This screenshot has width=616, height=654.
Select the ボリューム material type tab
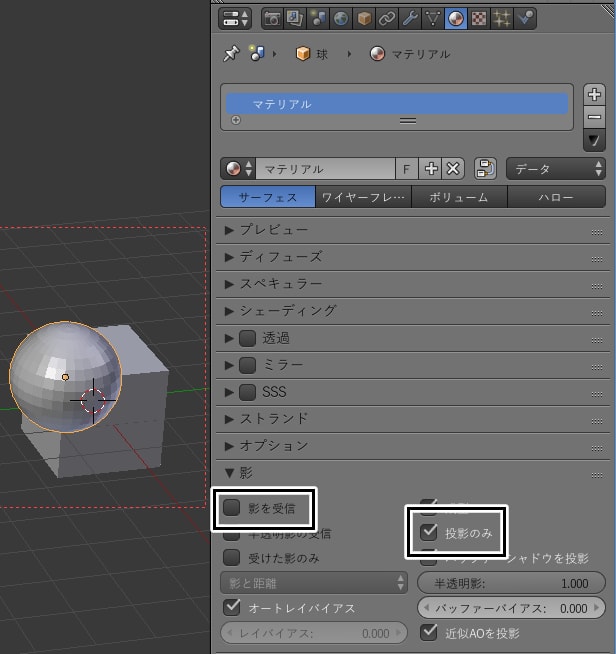click(459, 197)
